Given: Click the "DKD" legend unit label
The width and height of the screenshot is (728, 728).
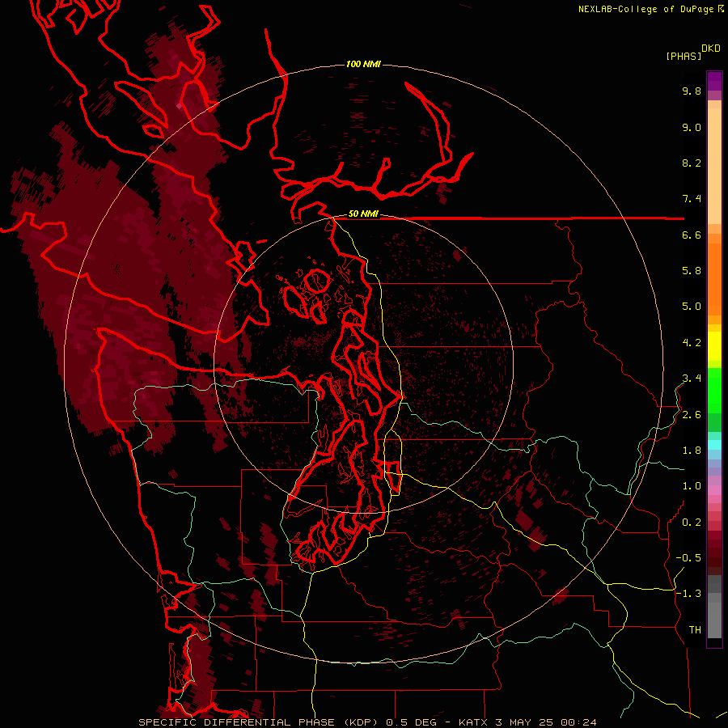Looking at the screenshot, I should pos(711,49).
